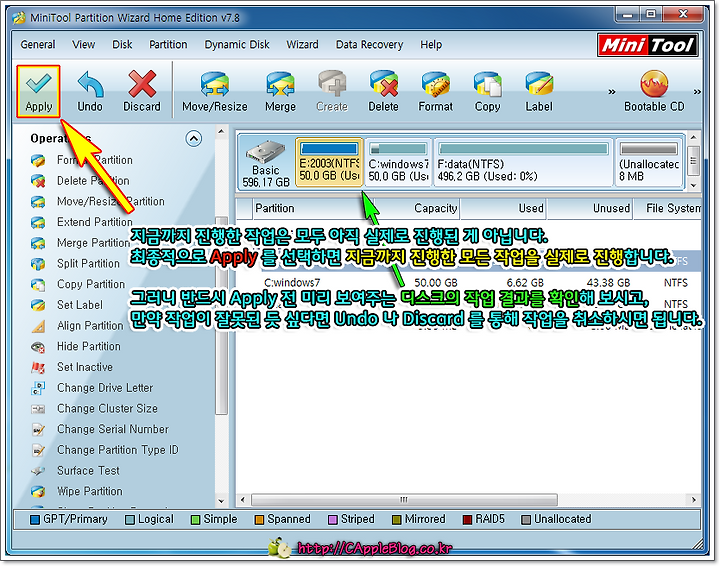Sort by the Unused column header
This screenshot has height=566, width=720.
[590, 208]
